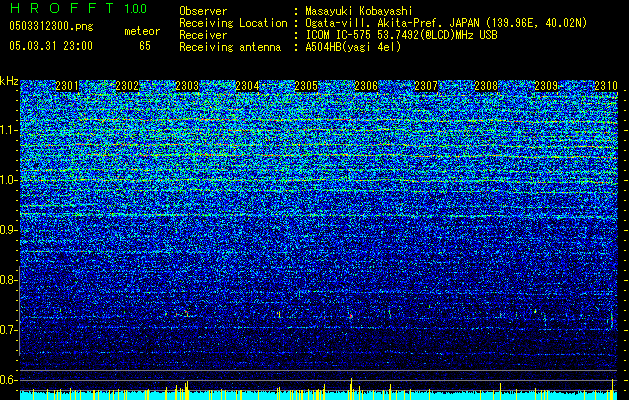Select the Ogata-vill. Akita-Pref. location text
Image resolution: width=629 pixels, height=400 pixels.
(x=446, y=23)
